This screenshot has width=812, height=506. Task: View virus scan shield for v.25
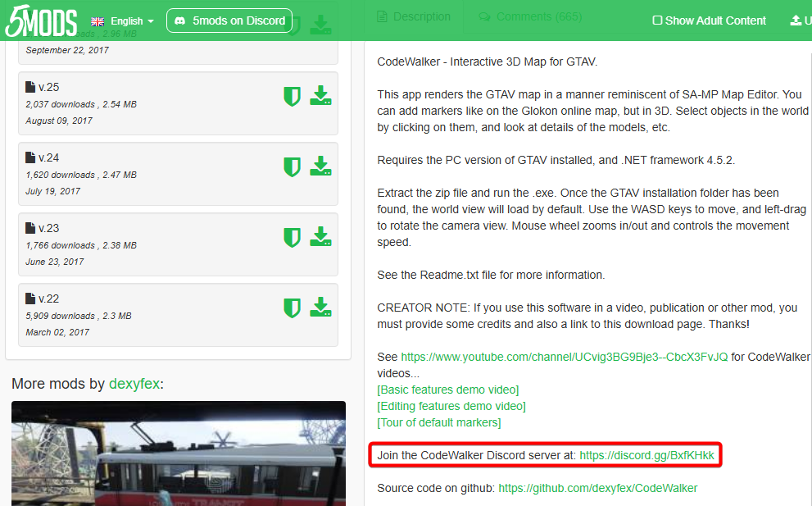point(292,97)
